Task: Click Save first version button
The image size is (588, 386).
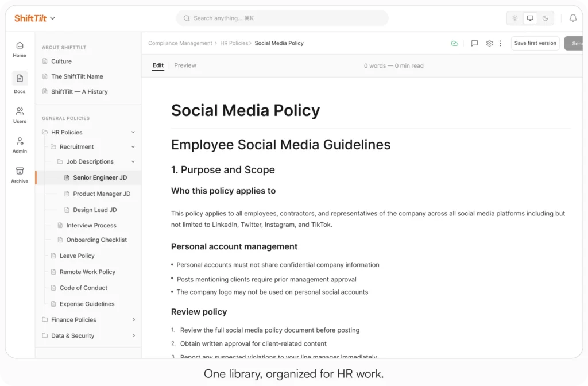Action: 535,43
